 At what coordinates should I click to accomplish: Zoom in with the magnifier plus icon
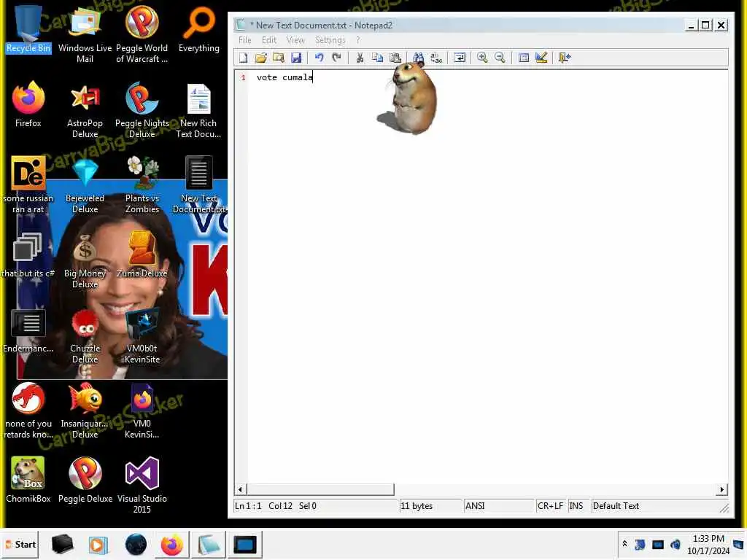[482, 58]
